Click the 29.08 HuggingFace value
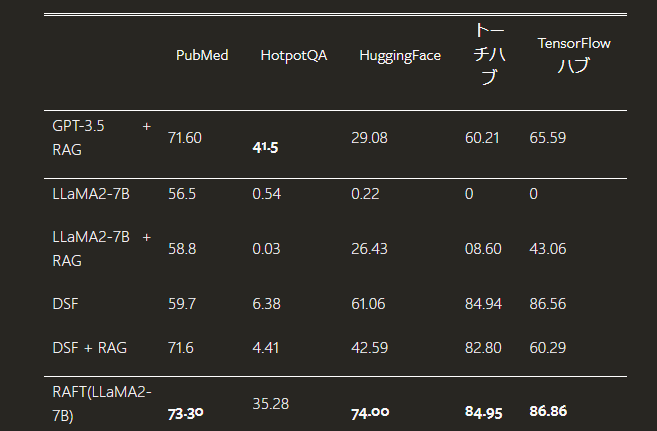 coord(369,137)
